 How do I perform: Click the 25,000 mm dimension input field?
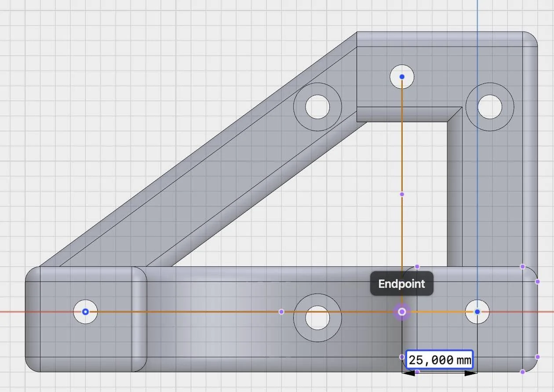[x=439, y=360]
